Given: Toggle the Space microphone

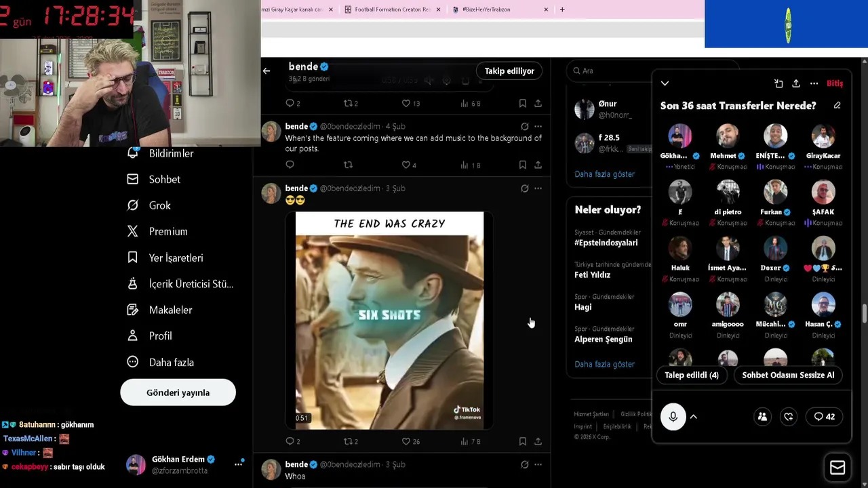Looking at the screenshot, I should click(x=673, y=417).
